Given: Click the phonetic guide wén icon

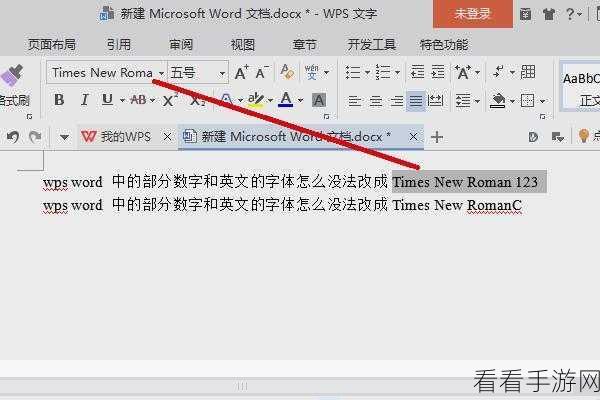Looking at the screenshot, I should [311, 72].
